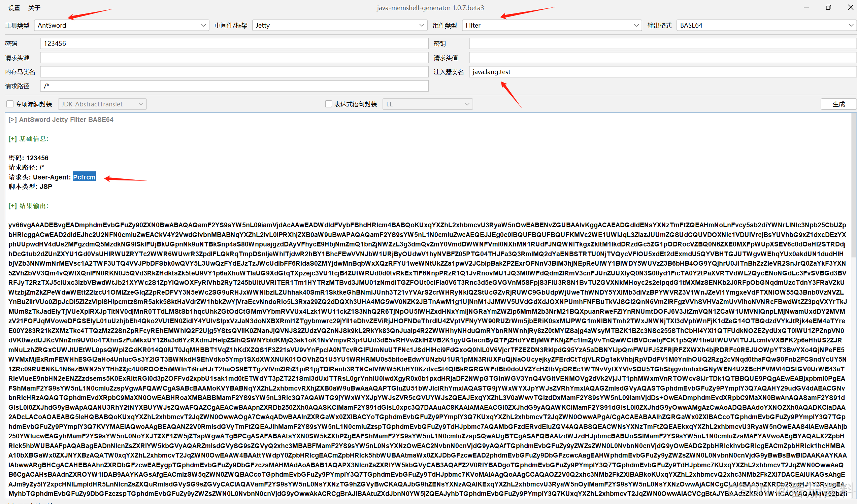Click the 基础信息 section heading
The image size is (857, 504).
[29, 139]
